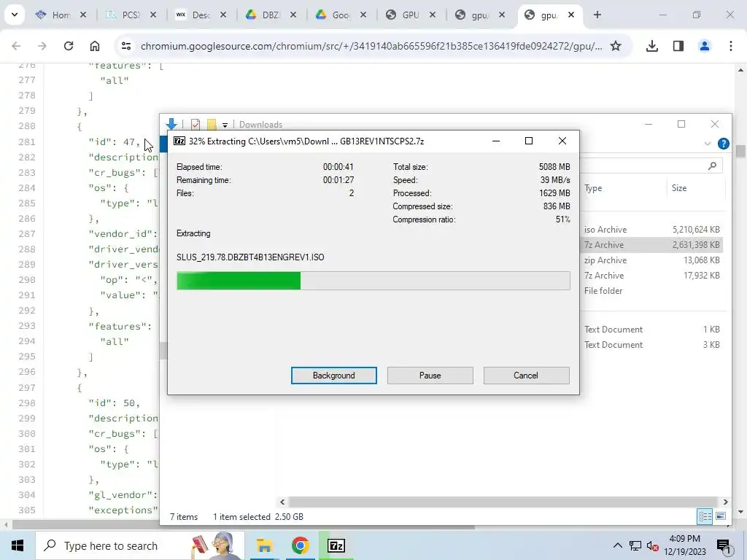Open Explorer quick access toolbar dropdown

[225, 125]
